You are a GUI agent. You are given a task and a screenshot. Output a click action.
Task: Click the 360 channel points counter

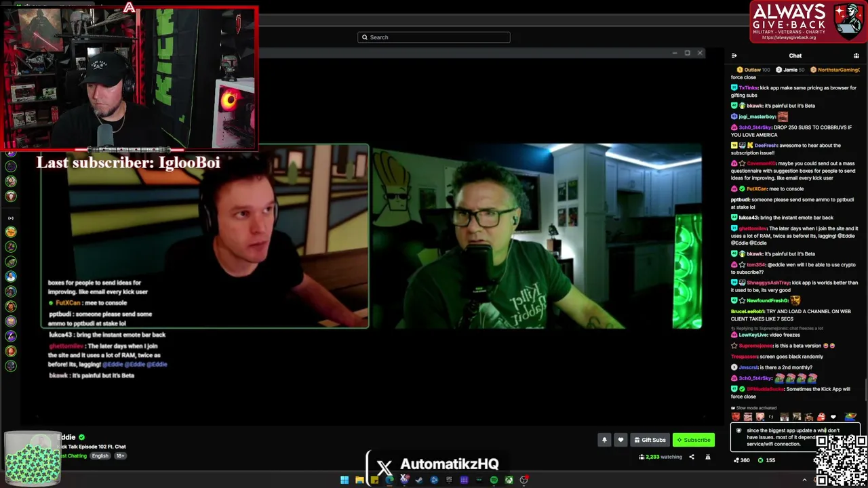pos(741,460)
